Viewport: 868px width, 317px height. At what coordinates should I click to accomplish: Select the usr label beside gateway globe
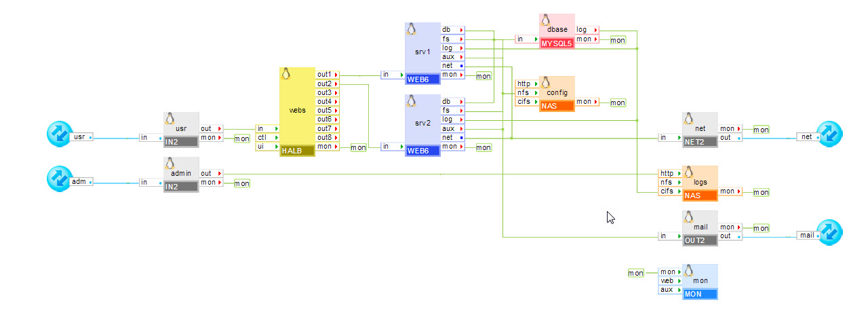point(80,137)
